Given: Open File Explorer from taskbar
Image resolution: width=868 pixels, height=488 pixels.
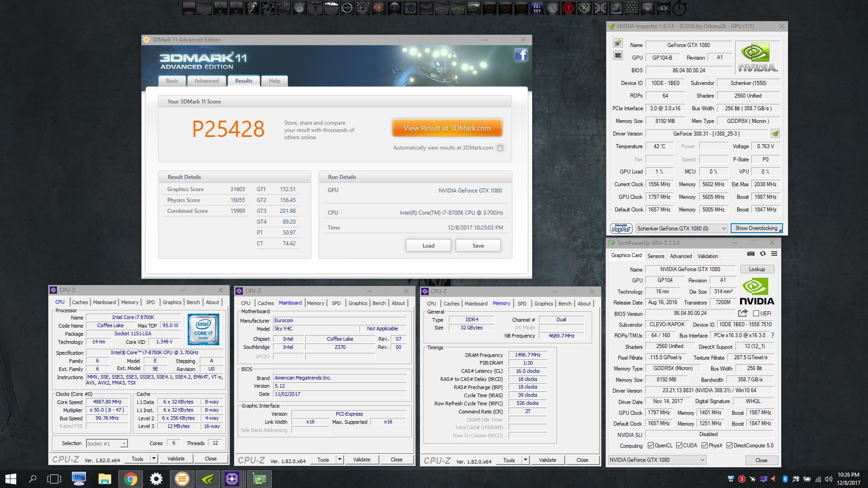Looking at the screenshot, I should click(x=105, y=479).
